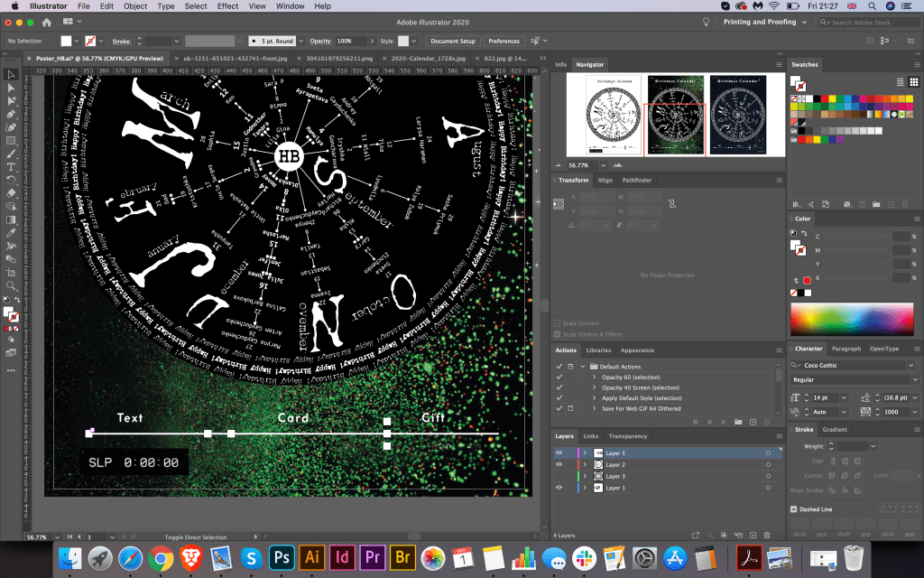Enable the Scale Corners checkbox
Image resolution: width=924 pixels, height=578 pixels.
558,323
